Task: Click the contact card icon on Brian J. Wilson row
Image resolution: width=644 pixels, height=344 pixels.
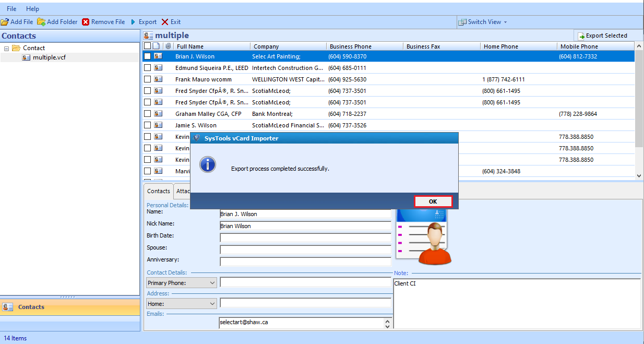Action: pyautogui.click(x=158, y=56)
